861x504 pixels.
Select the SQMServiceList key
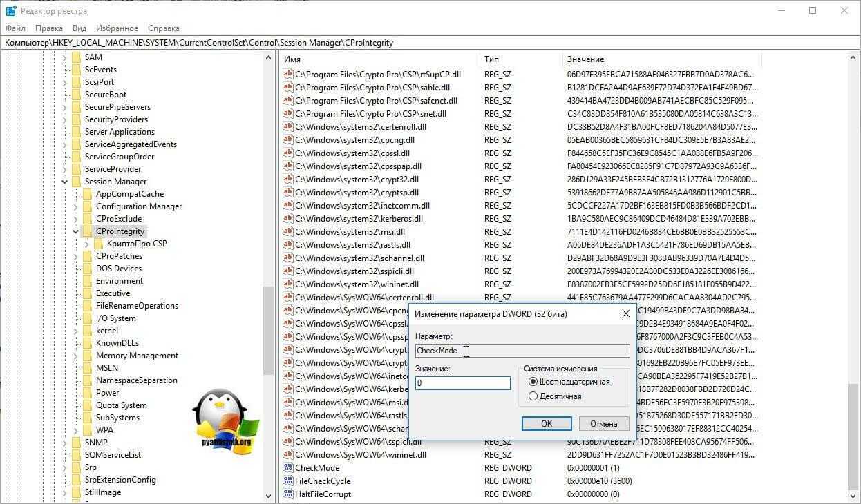coord(113,455)
